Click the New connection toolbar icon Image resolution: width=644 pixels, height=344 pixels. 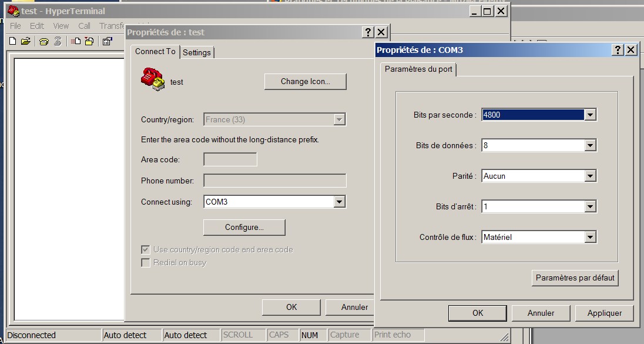(x=13, y=41)
